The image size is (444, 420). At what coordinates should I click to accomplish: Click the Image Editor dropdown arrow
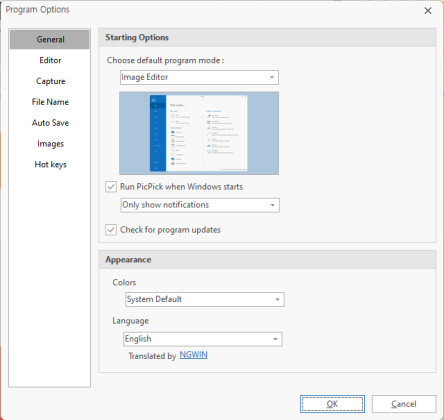point(272,77)
